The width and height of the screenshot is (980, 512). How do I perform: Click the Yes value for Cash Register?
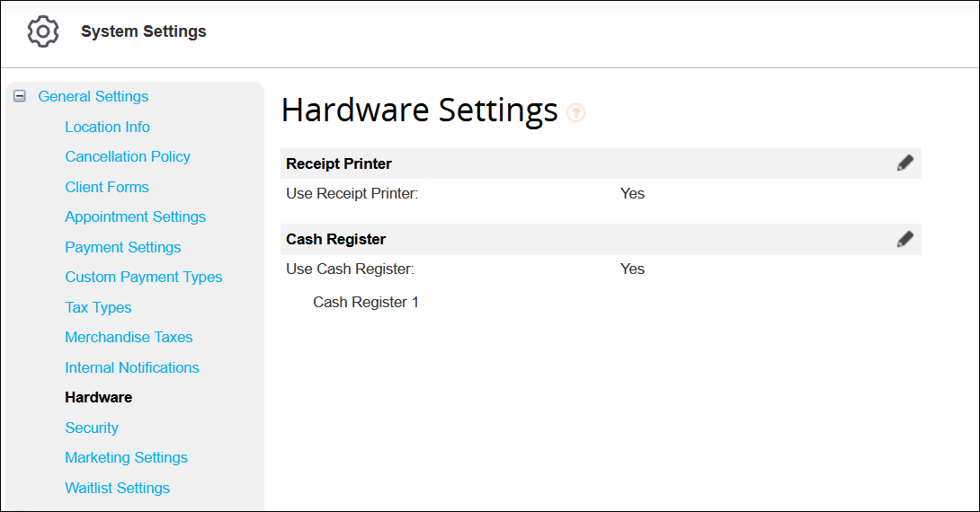tap(632, 269)
